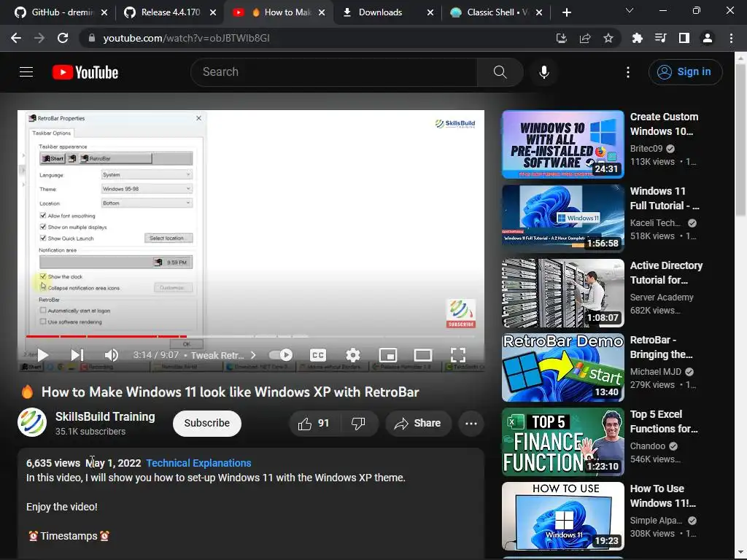Open Technical Explanations link
The width and height of the screenshot is (747, 560).
coord(198,463)
